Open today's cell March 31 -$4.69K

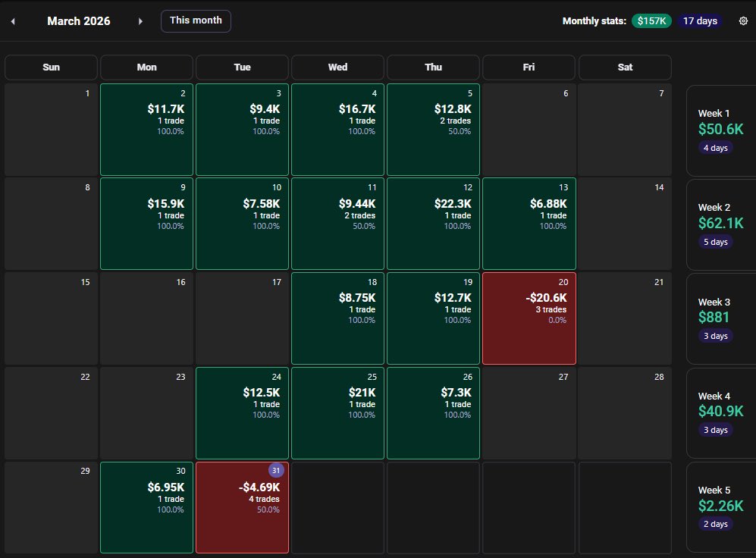click(x=242, y=507)
